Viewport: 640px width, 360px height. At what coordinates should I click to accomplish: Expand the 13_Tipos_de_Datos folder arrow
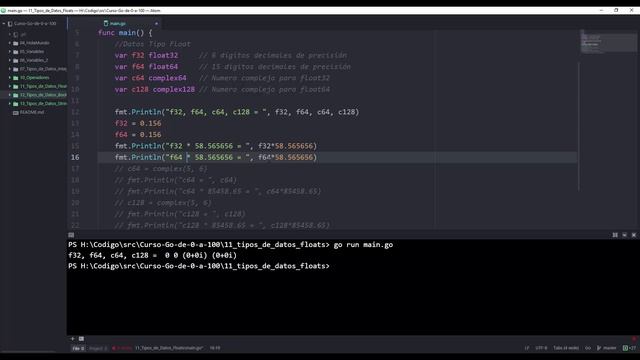[x=10, y=104]
